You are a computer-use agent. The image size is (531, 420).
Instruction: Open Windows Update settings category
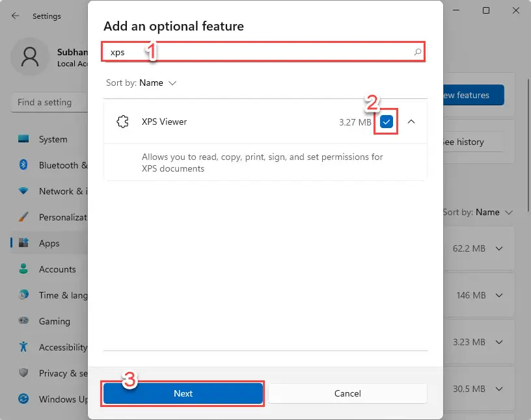49,399
